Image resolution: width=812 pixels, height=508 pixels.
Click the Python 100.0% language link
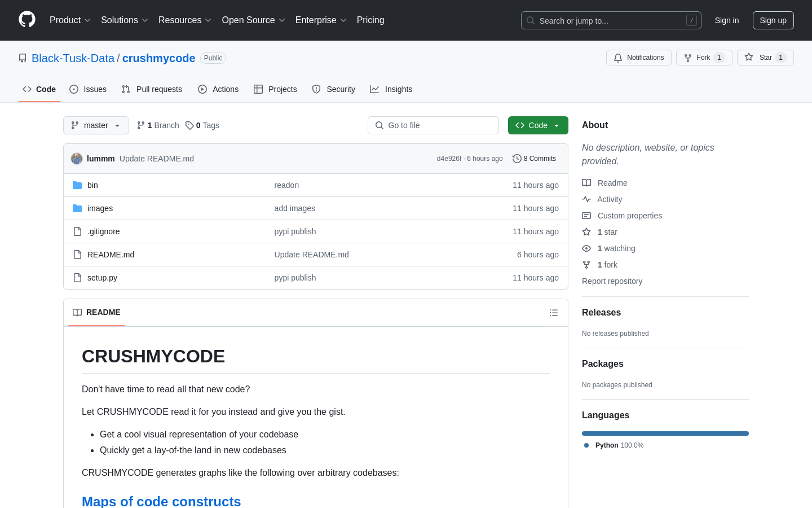point(614,445)
